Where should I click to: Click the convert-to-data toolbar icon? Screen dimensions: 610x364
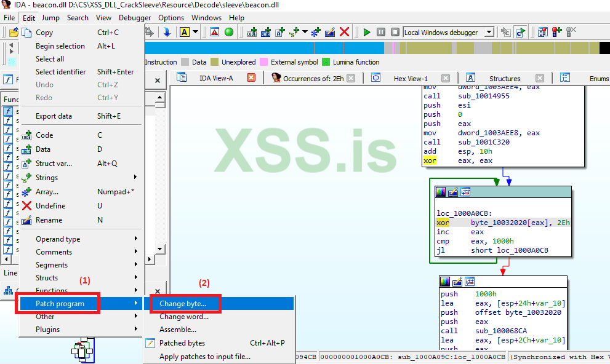click(266, 32)
